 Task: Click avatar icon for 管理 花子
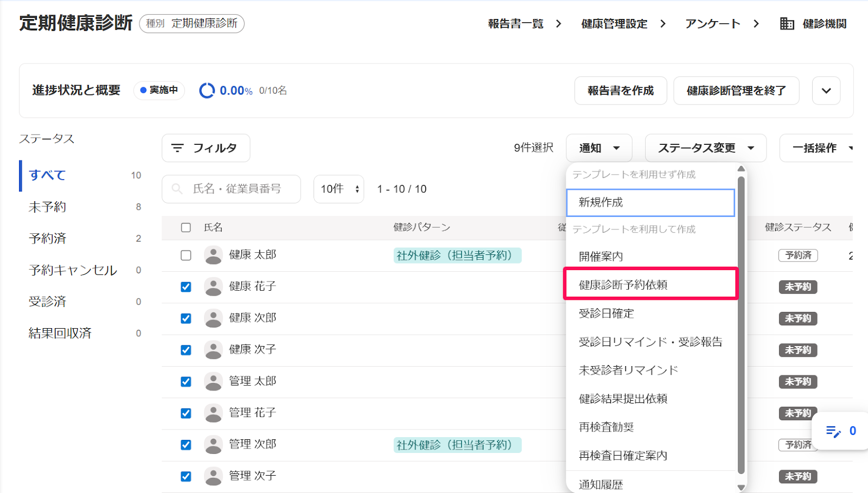click(213, 413)
